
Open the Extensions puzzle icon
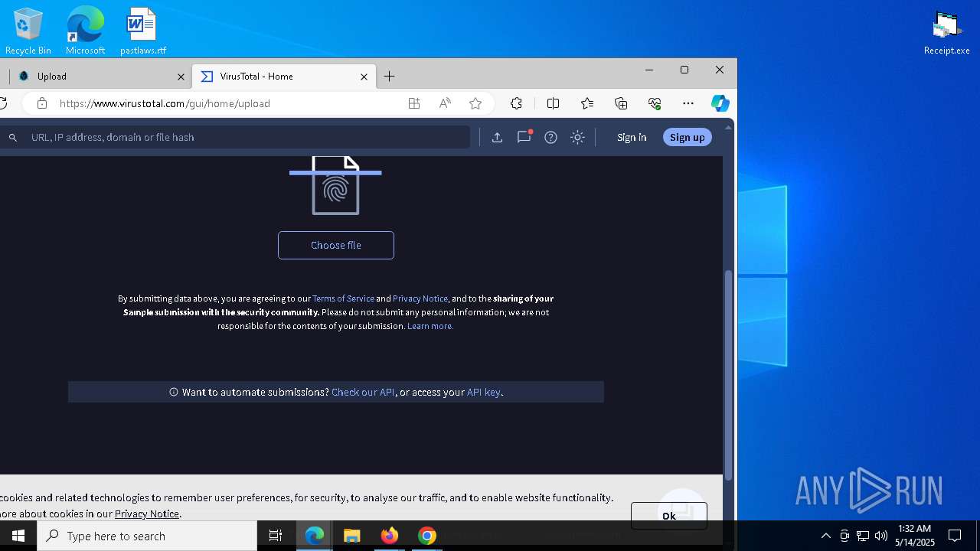516,103
